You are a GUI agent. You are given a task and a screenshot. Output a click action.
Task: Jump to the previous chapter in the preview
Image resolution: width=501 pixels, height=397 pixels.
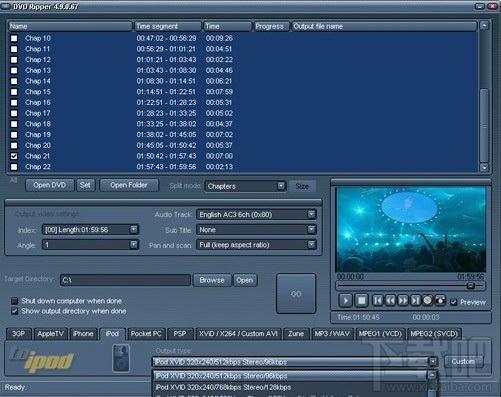(377, 300)
